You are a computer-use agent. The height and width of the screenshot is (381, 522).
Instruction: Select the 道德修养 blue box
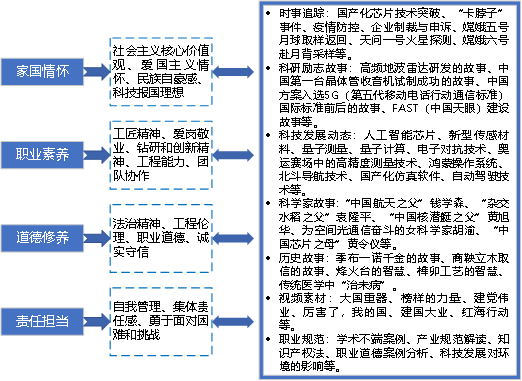coord(42,238)
